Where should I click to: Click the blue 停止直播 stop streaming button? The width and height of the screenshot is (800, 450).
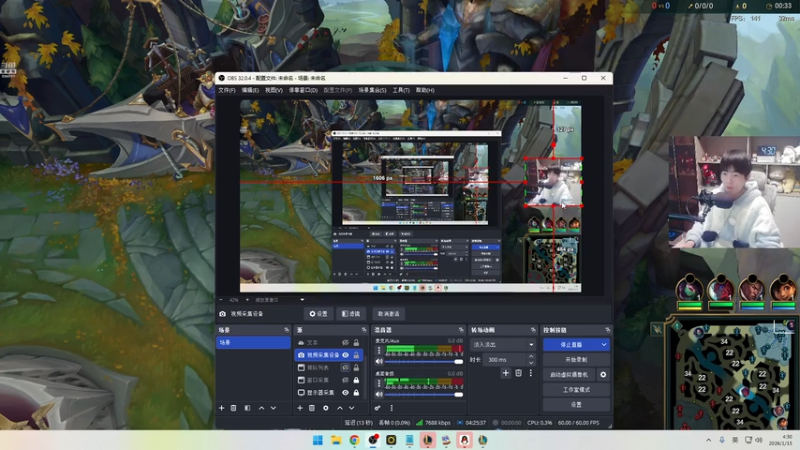[x=571, y=345]
